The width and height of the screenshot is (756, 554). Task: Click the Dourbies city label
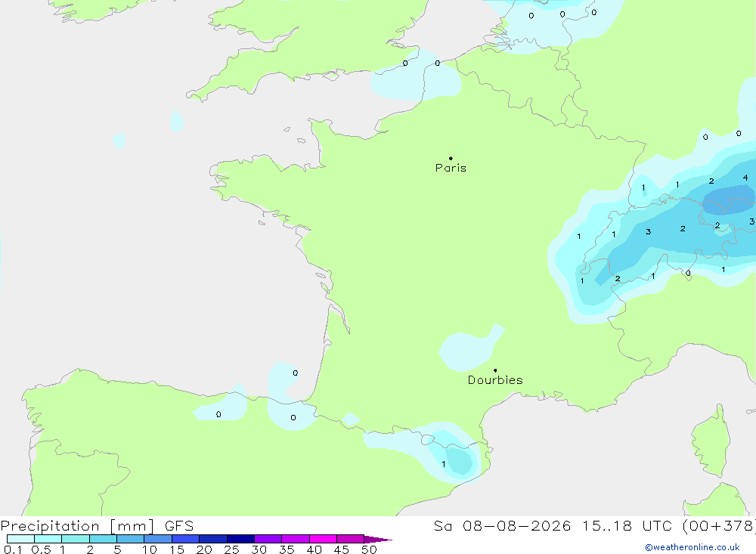(x=495, y=380)
